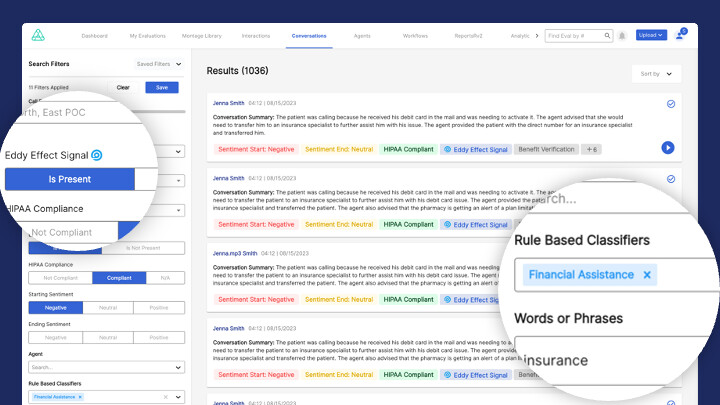Click the Results (1036) heading
The height and width of the screenshot is (405, 720).
[x=237, y=71]
